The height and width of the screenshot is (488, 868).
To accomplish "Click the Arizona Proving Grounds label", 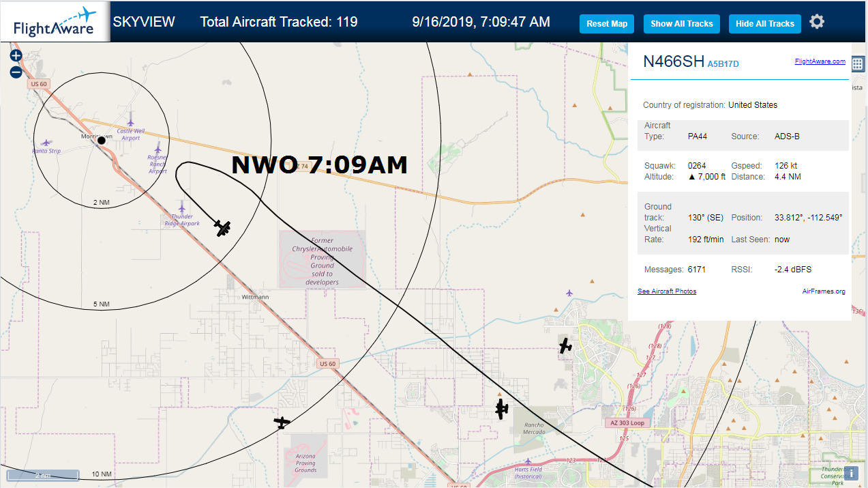I will click(305, 463).
